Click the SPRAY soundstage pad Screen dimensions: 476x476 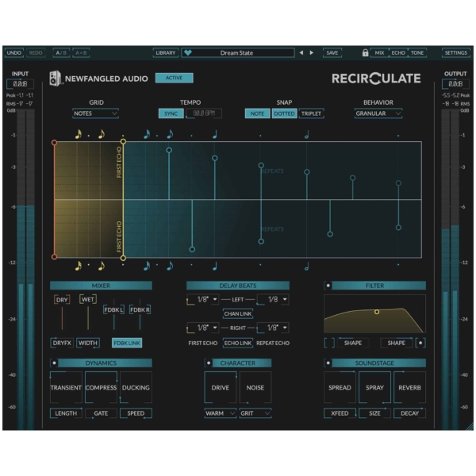coord(374,387)
